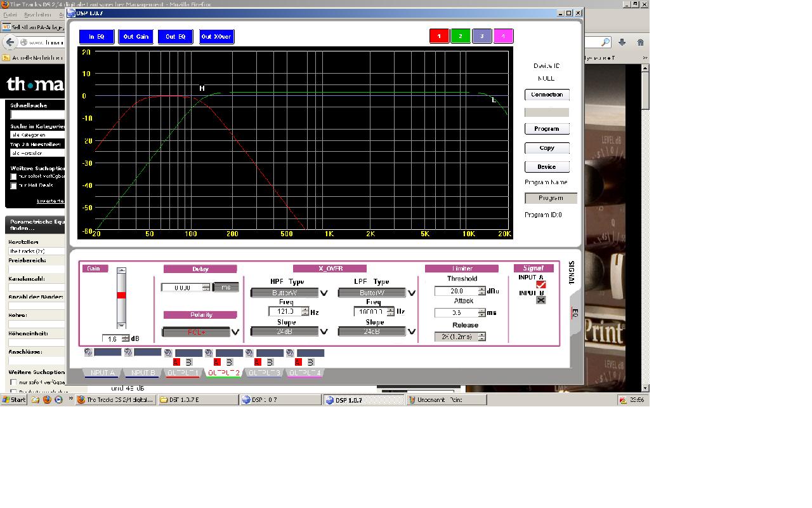This screenshot has height=508, width=812.
Task: Toggle the INPUT B signal checkbox
Action: pos(541,300)
